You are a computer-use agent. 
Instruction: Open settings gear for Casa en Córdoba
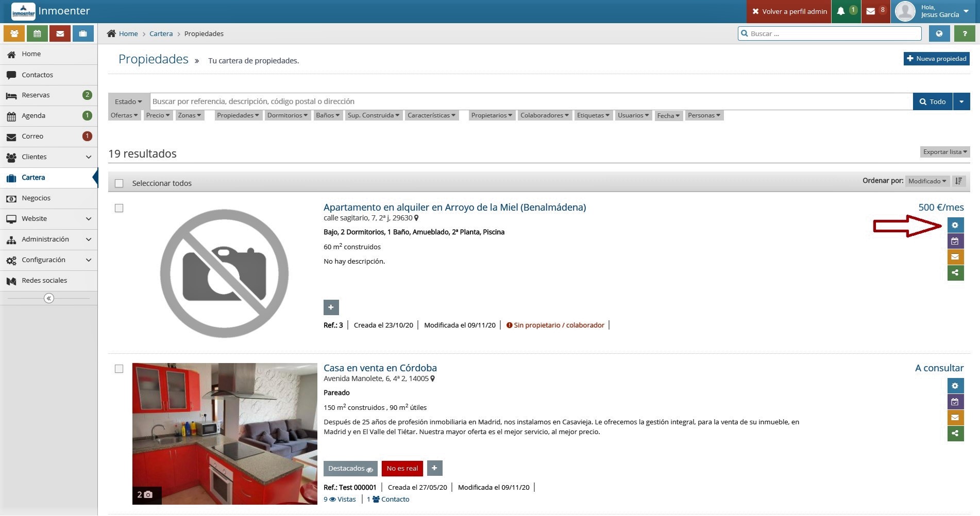[x=955, y=386]
